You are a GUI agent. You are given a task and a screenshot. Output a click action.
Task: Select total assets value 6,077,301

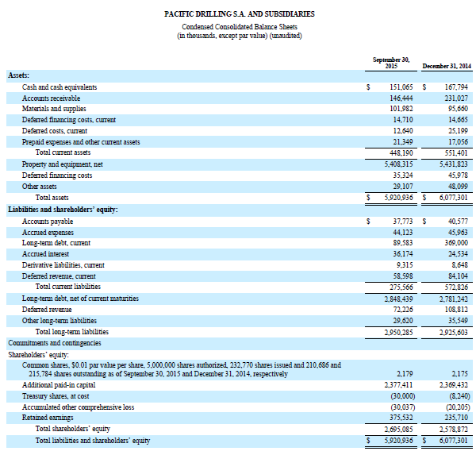(x=454, y=198)
